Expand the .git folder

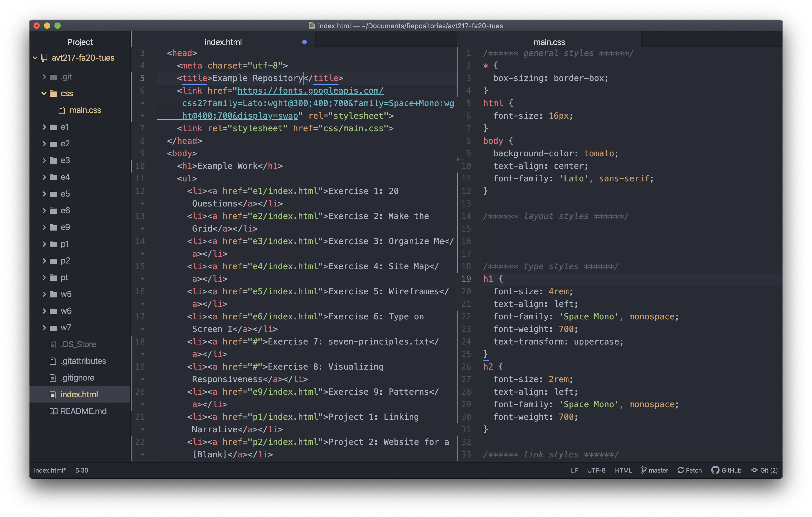pyautogui.click(x=44, y=77)
